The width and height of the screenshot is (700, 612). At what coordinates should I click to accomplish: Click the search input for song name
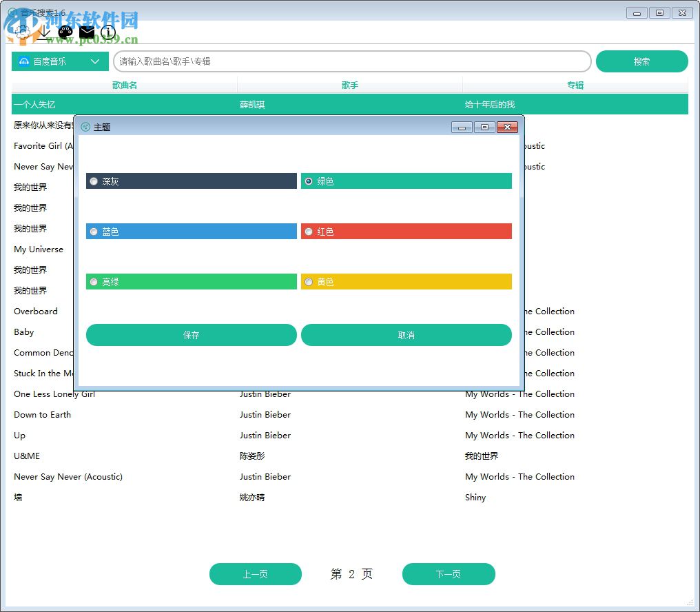pyautogui.click(x=352, y=61)
